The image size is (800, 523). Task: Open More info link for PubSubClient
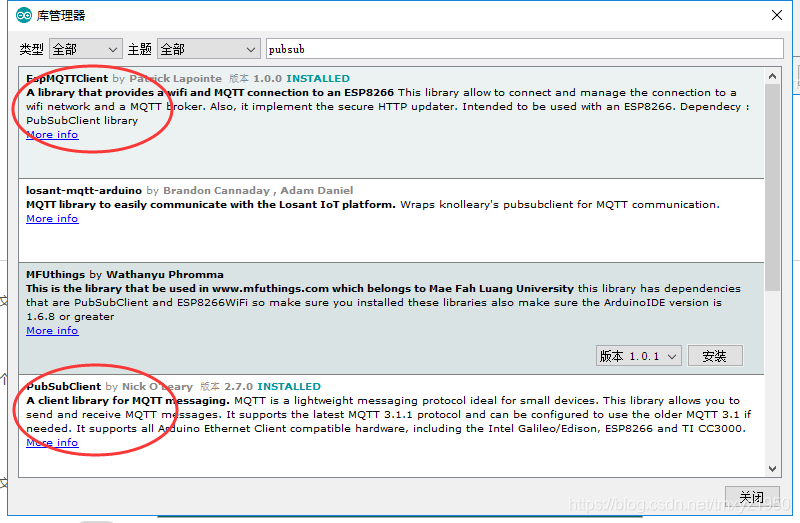tap(52, 442)
